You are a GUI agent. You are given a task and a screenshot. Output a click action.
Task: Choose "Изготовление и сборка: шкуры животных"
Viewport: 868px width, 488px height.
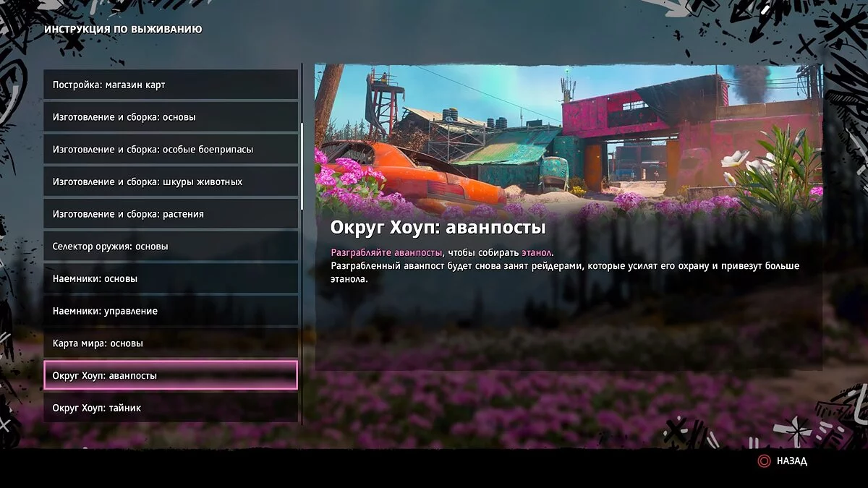[x=171, y=182]
